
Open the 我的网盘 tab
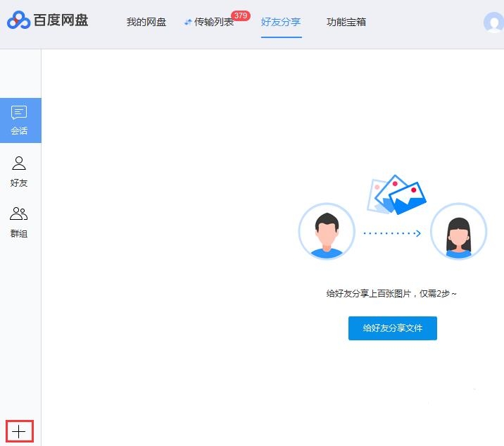(x=146, y=22)
